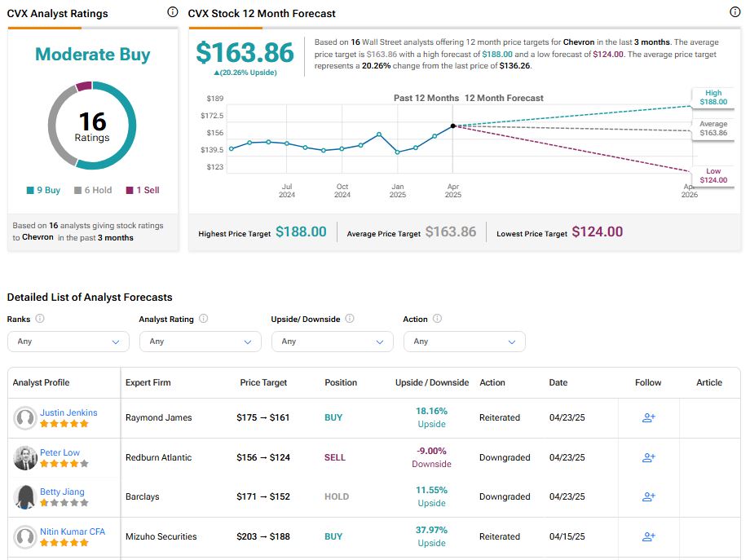The height and width of the screenshot is (560, 750).
Task: Click the Date column header
Action: tap(558, 382)
